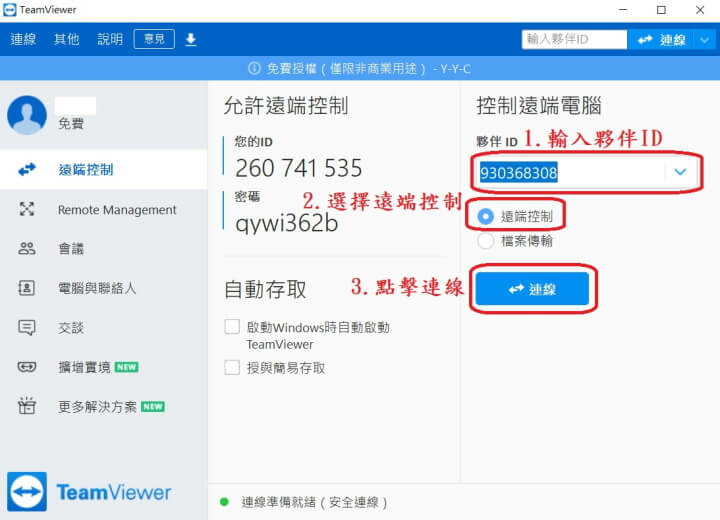Open the 其他 menu
This screenshot has height=520, width=720.
click(67, 40)
